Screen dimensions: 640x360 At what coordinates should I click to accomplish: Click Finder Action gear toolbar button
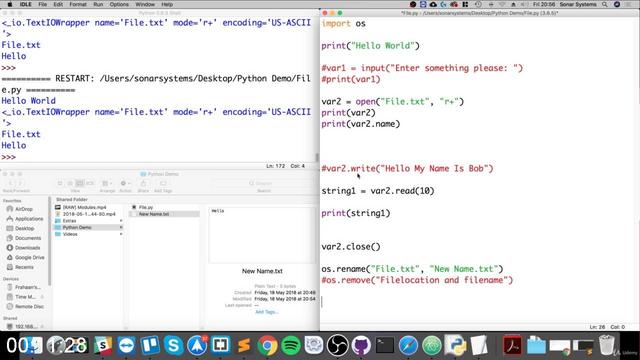coord(125,184)
